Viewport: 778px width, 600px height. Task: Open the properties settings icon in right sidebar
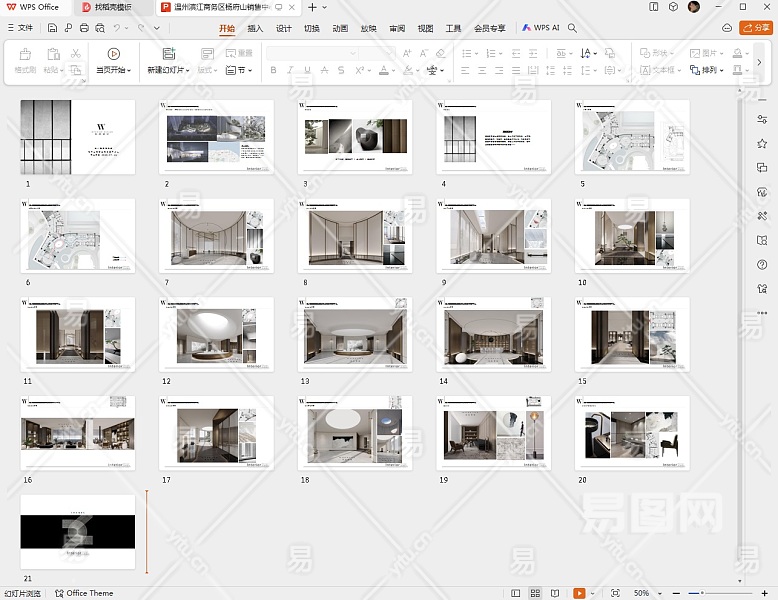click(x=762, y=119)
